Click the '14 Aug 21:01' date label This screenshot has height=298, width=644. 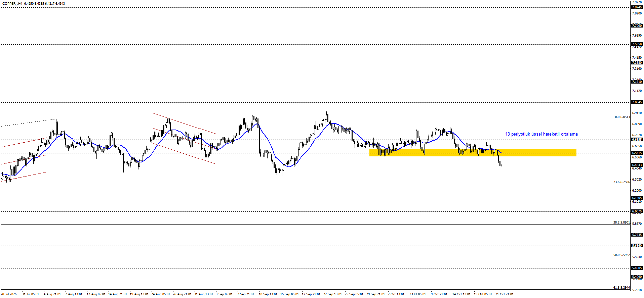(x=118, y=294)
